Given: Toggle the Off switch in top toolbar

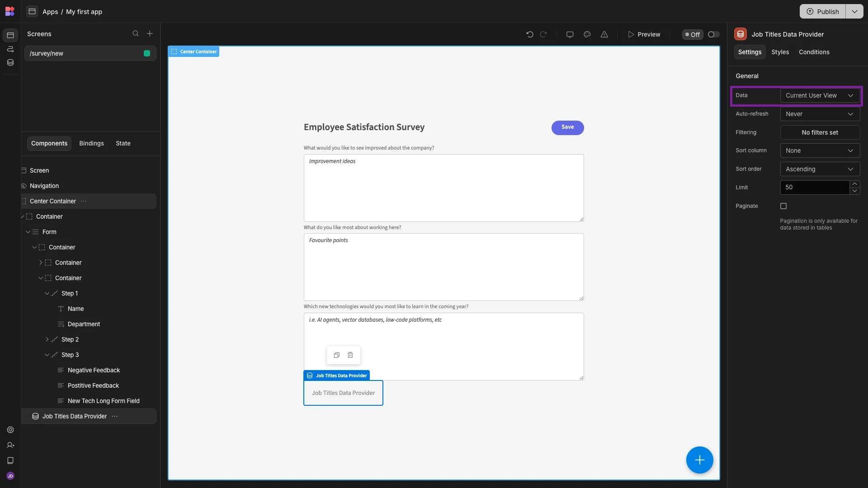Looking at the screenshot, I should coord(713,34).
